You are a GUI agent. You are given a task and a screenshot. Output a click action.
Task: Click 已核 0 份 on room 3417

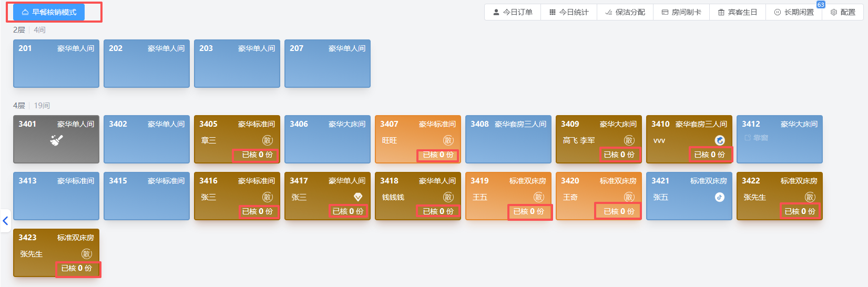(x=348, y=212)
